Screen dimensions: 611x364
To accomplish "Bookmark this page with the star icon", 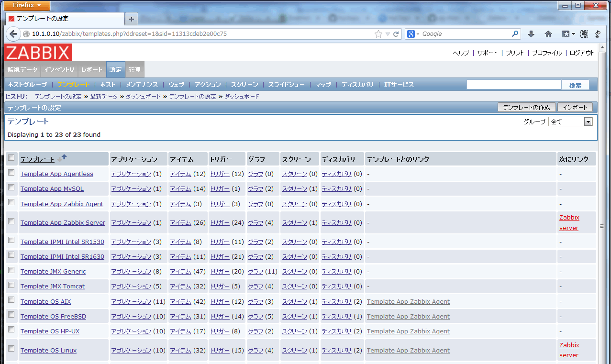I will point(378,34).
